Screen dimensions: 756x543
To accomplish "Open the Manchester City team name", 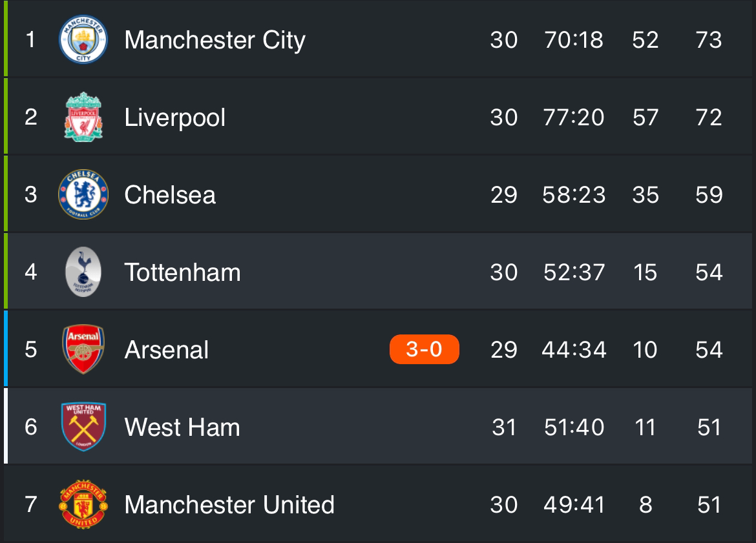I will (215, 40).
